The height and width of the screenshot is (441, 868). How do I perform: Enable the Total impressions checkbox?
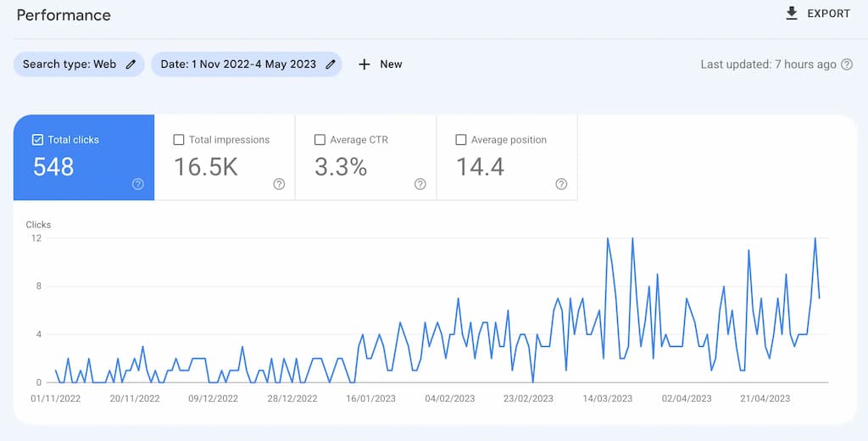(178, 140)
